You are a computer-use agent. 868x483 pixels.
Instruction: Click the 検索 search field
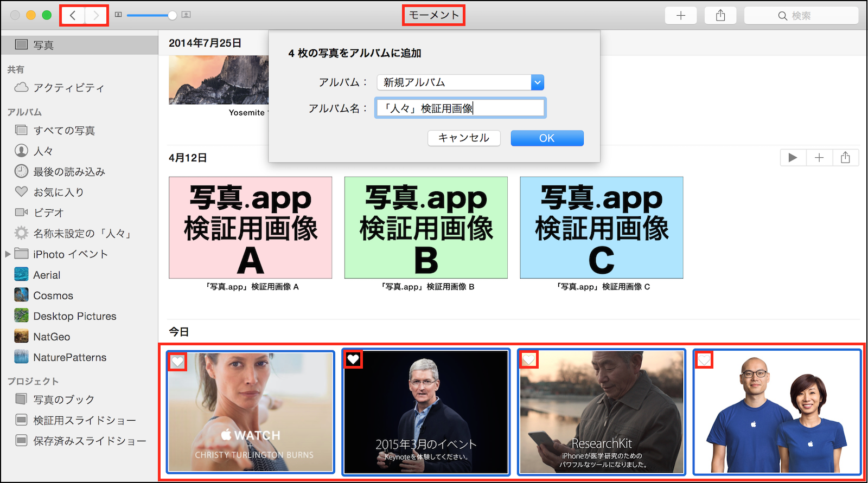[801, 16]
